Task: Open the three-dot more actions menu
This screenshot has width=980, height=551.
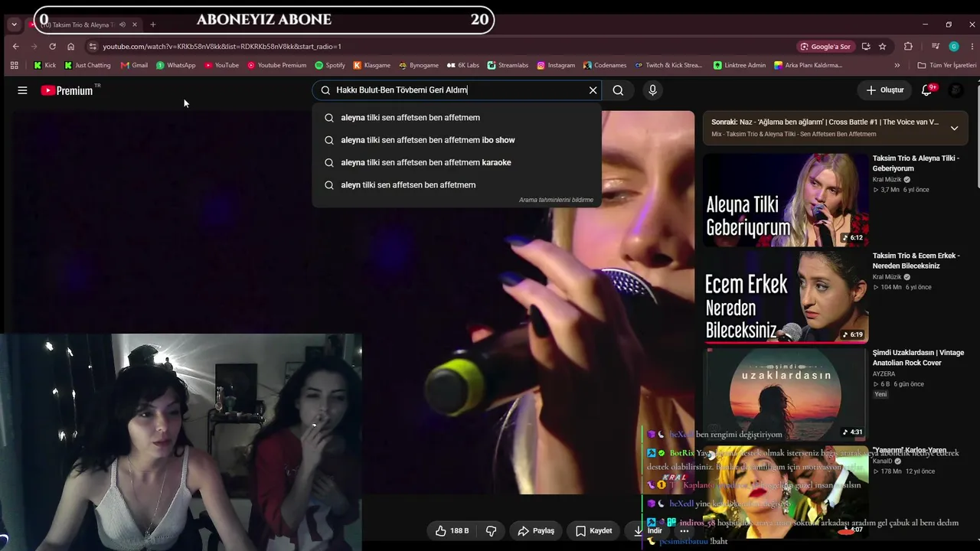Action: (x=684, y=530)
